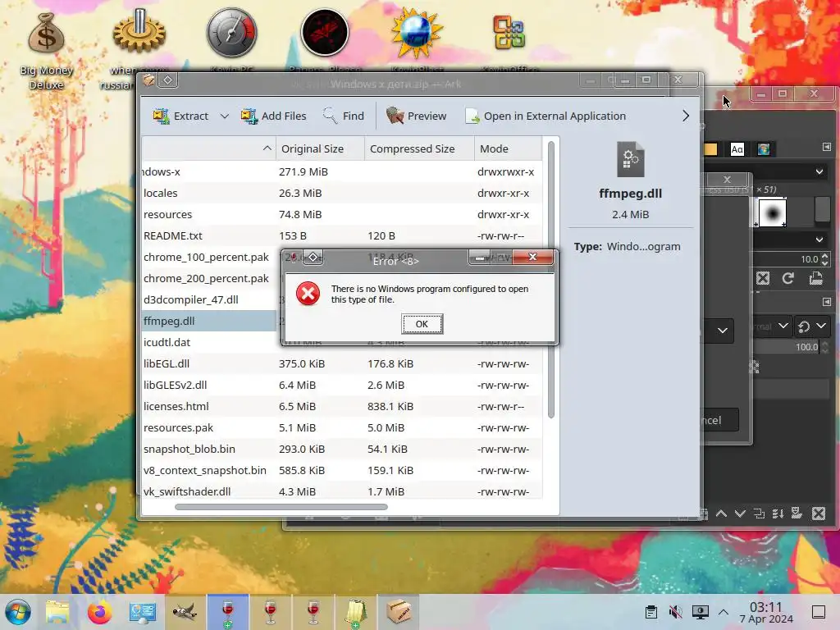Sort by the Mode column header
The height and width of the screenshot is (630, 840).
click(x=507, y=148)
